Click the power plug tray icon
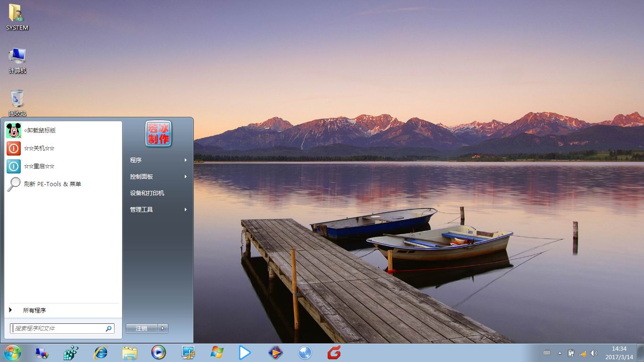This screenshot has height=362, width=644. (571, 353)
